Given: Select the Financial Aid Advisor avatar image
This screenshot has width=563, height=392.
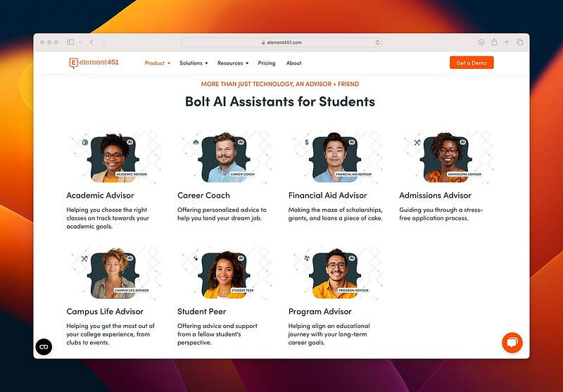Looking at the screenshot, I should 335,158.
